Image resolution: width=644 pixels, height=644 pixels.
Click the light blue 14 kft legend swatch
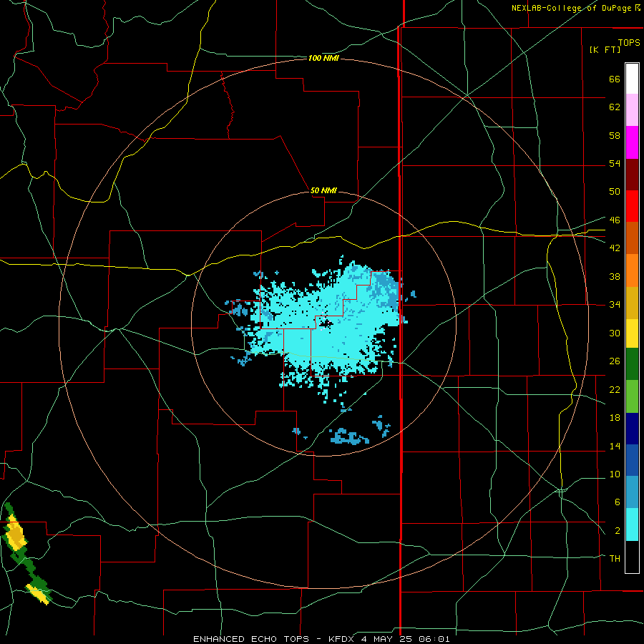click(x=632, y=492)
